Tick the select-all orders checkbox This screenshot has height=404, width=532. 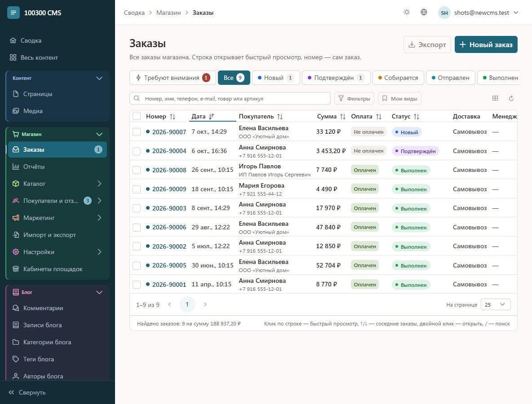pos(137,116)
